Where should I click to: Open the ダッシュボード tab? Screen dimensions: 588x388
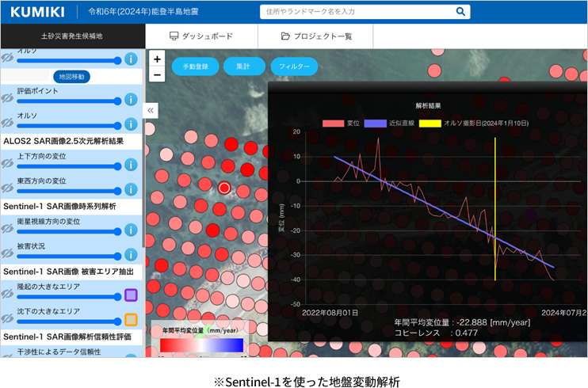pyautogui.click(x=201, y=36)
